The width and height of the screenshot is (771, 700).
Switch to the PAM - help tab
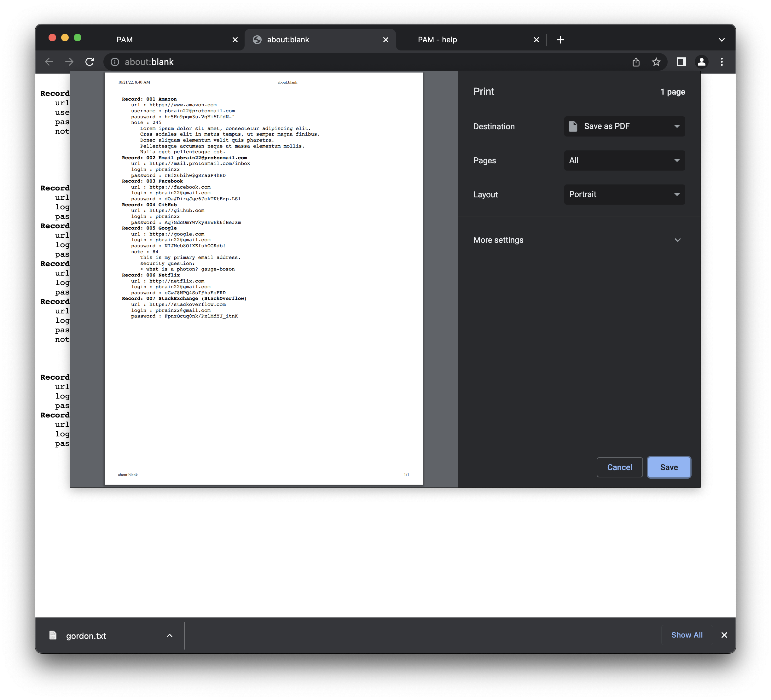coord(471,40)
